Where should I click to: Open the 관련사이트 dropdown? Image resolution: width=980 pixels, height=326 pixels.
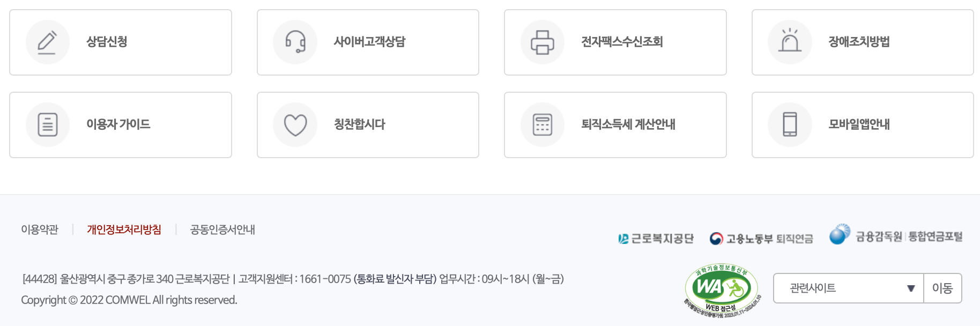click(x=847, y=288)
